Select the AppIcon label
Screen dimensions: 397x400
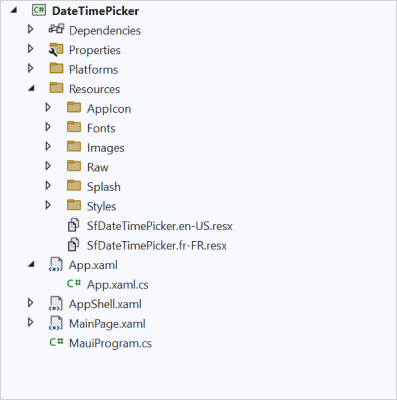[x=109, y=109]
